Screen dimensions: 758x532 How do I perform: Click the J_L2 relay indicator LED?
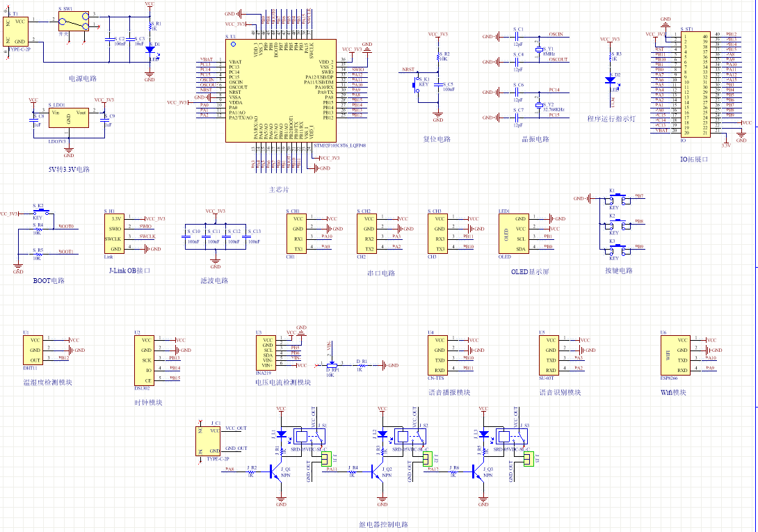[382, 434]
